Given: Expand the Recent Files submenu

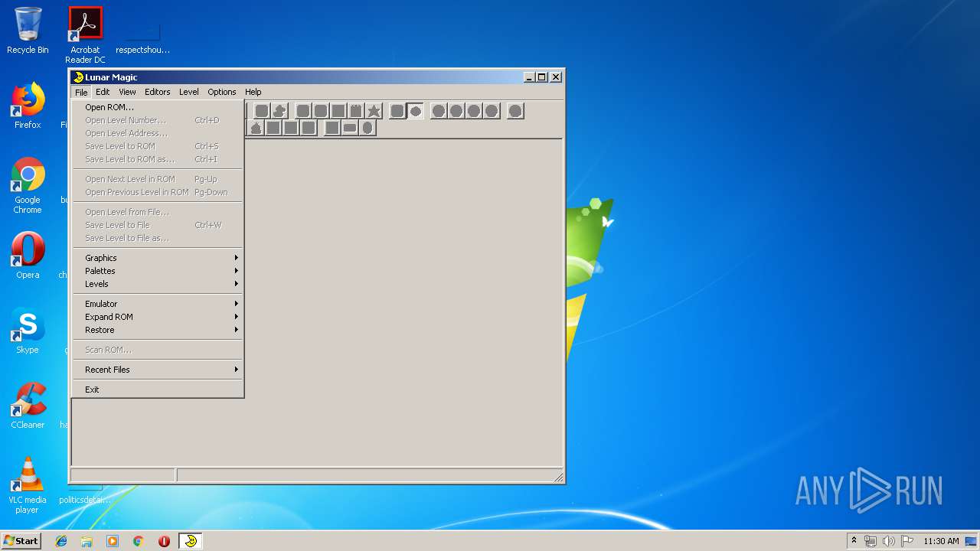Looking at the screenshot, I should coord(158,370).
